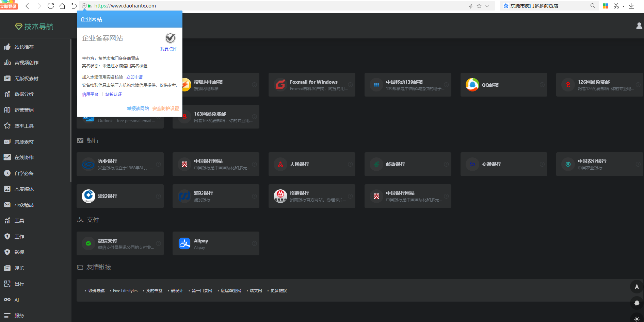Click the 立即申请 link in popup
Screen dimensions: 644x322
point(134,77)
